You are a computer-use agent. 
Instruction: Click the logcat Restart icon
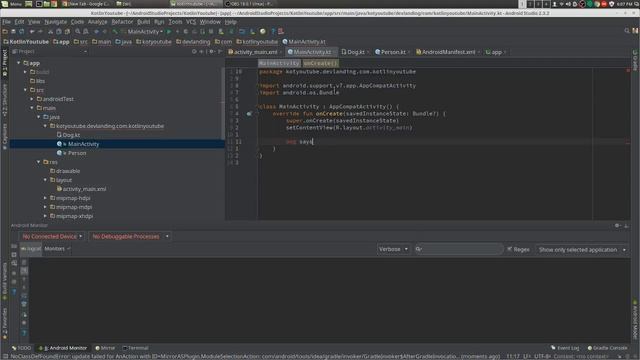point(24,315)
